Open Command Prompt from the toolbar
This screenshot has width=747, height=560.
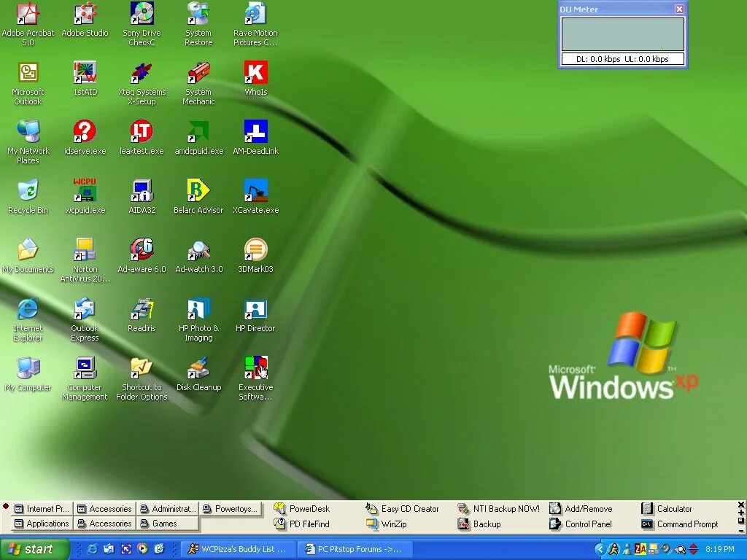tap(680, 524)
